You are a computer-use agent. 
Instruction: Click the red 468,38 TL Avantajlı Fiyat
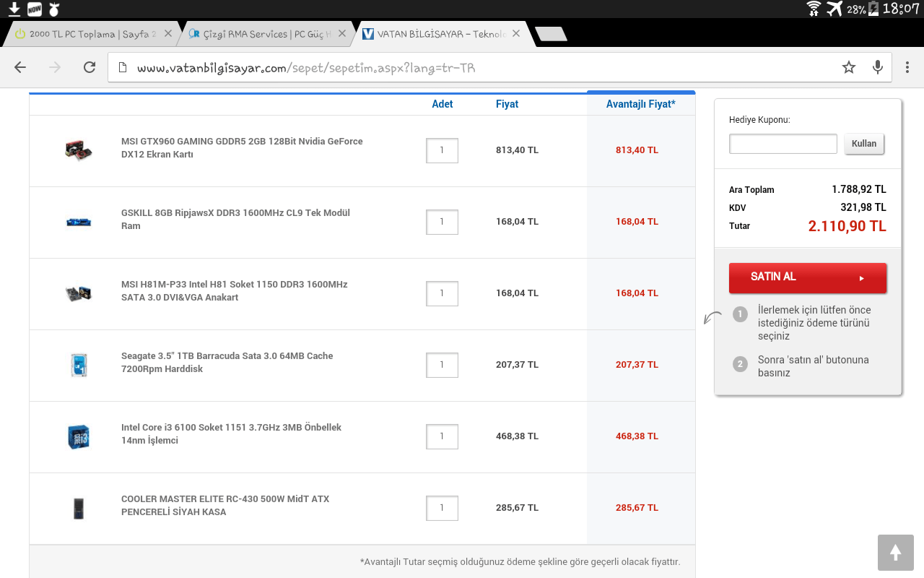point(637,436)
